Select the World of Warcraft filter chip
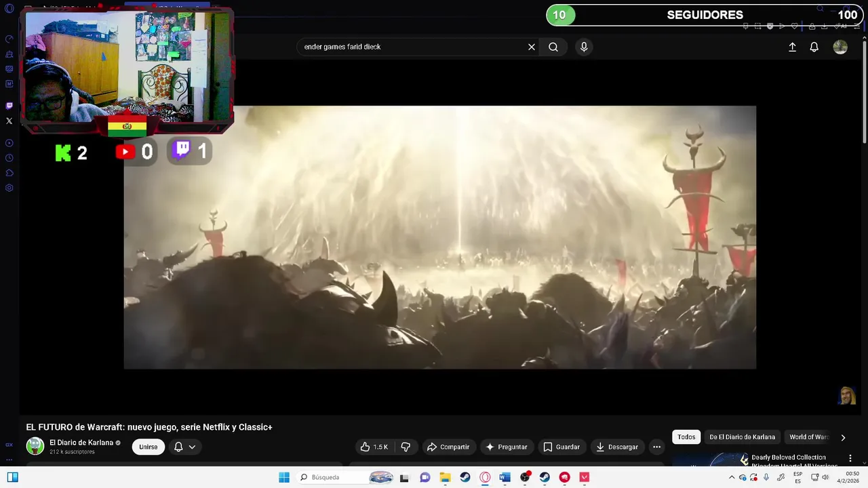The height and width of the screenshot is (488, 868). pos(808,437)
